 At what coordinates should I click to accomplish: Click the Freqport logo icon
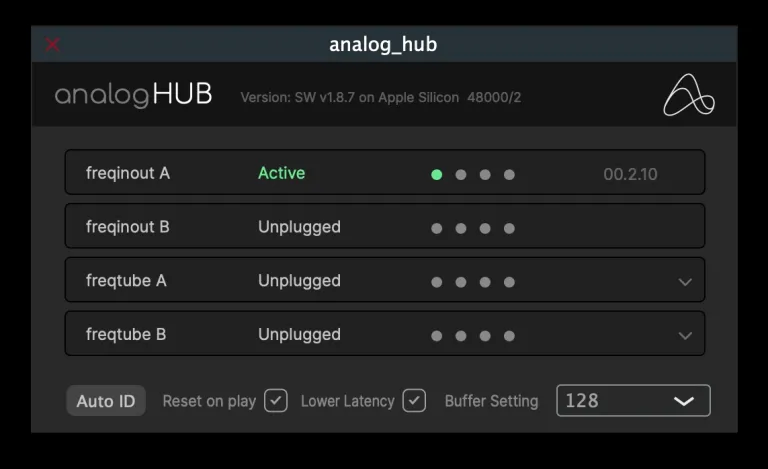click(689, 96)
